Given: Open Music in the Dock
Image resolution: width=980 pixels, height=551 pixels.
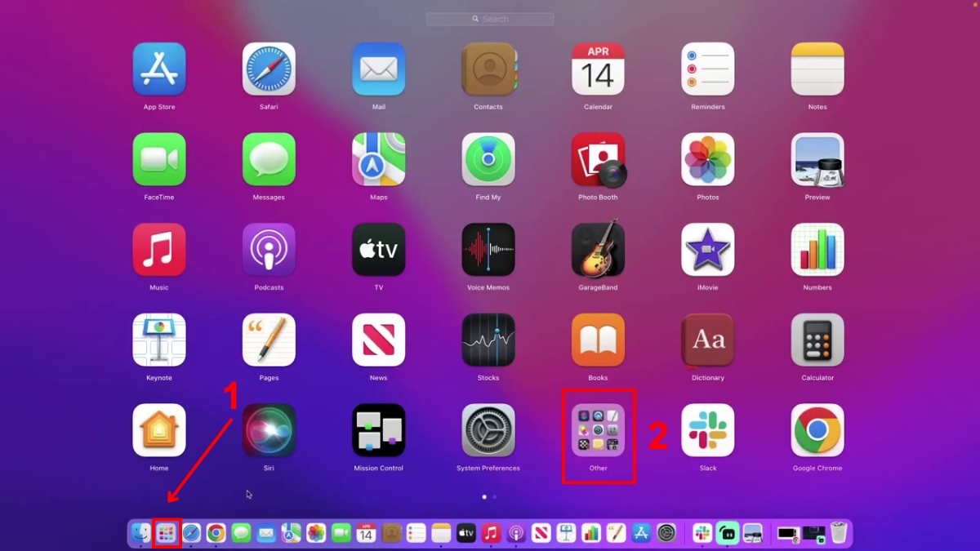Looking at the screenshot, I should click(x=491, y=533).
